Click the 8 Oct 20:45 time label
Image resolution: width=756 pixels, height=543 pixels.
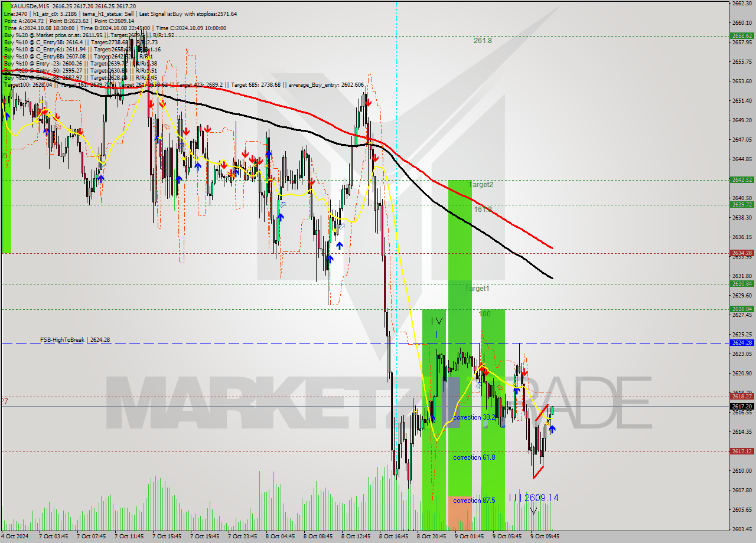click(431, 537)
